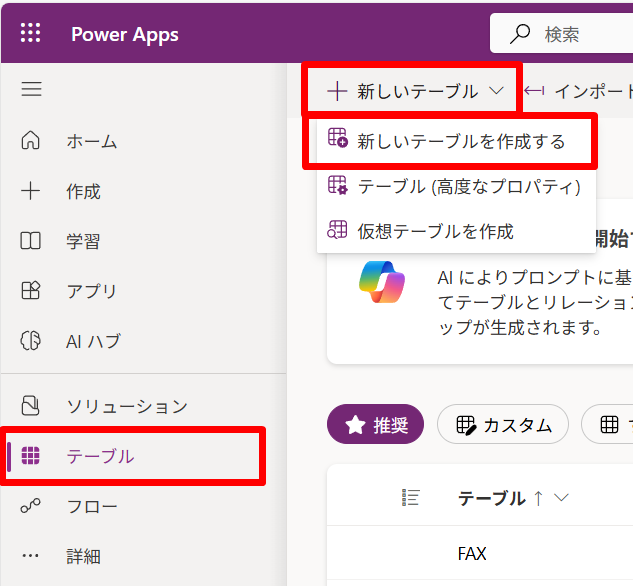The width and height of the screenshot is (633, 586).
Task: Click the AI によりプロンプト description text
Action: [535, 302]
